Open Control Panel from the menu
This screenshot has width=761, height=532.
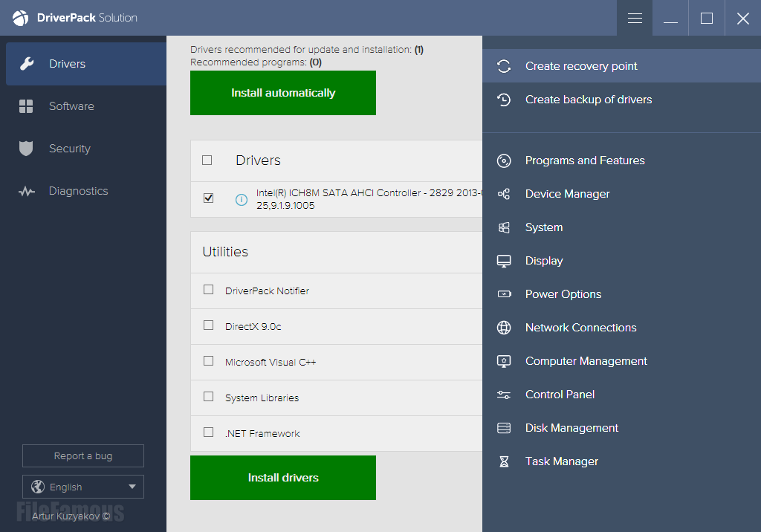(622, 395)
